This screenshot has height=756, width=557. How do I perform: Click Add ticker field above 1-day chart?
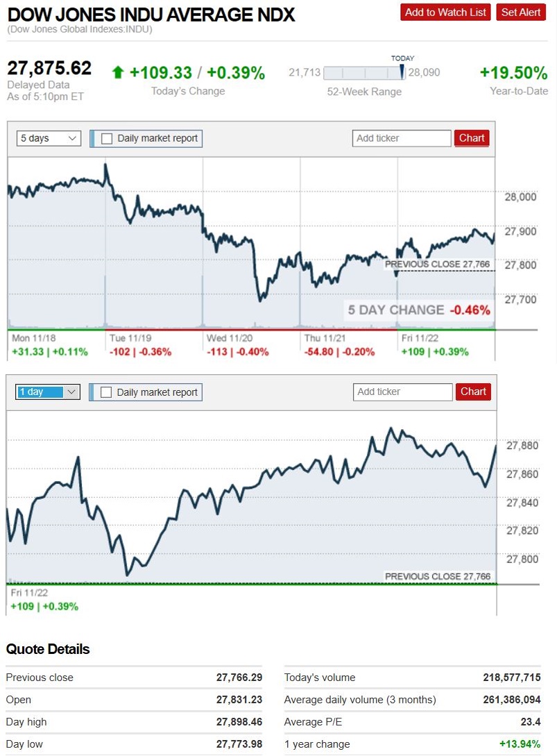pyautogui.click(x=402, y=392)
